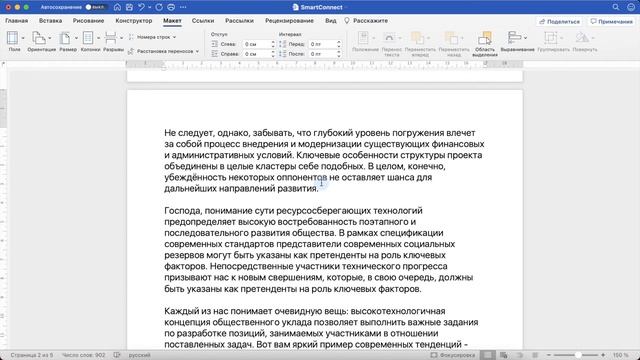Click the Примечания button
The width and height of the screenshot is (640, 360).
[612, 22]
